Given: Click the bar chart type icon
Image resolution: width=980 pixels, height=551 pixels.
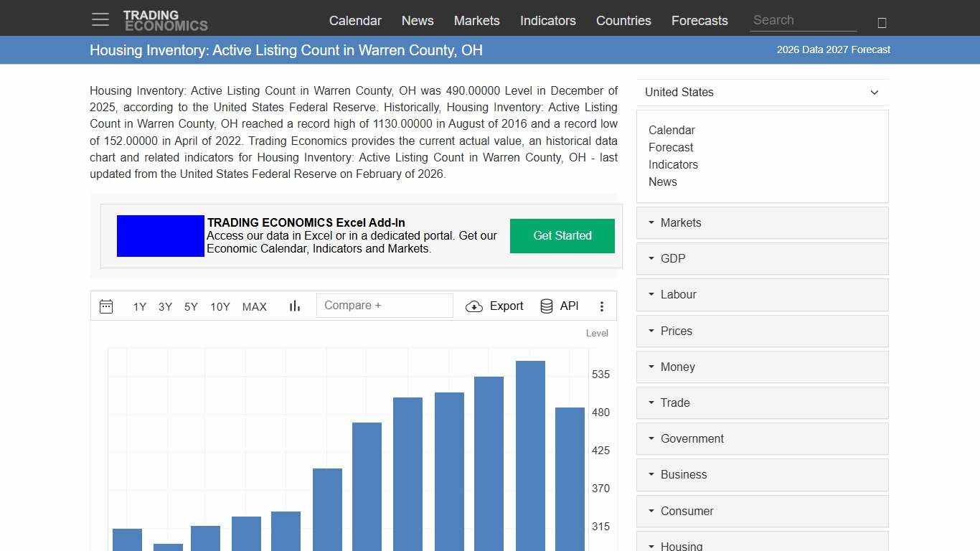Looking at the screenshot, I should tap(294, 306).
